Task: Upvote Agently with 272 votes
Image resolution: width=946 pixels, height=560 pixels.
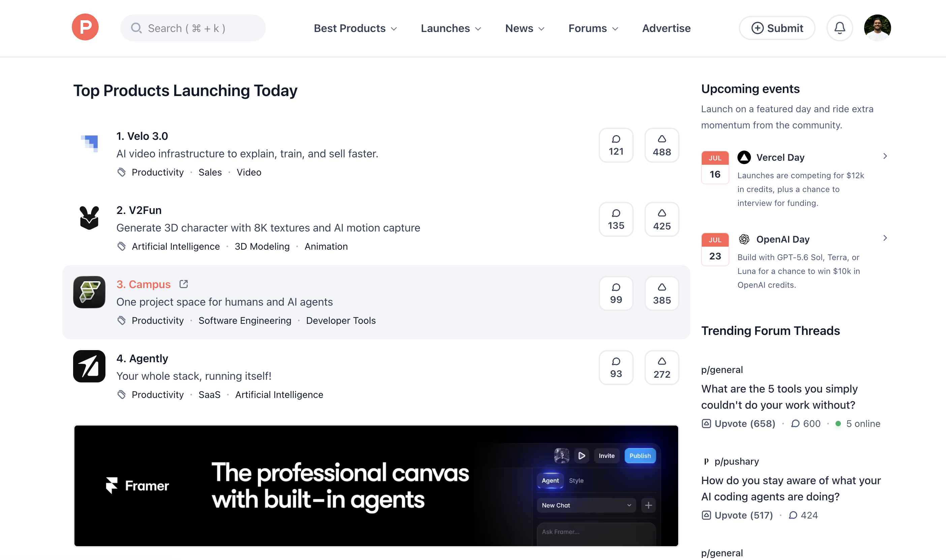Action: (x=662, y=368)
